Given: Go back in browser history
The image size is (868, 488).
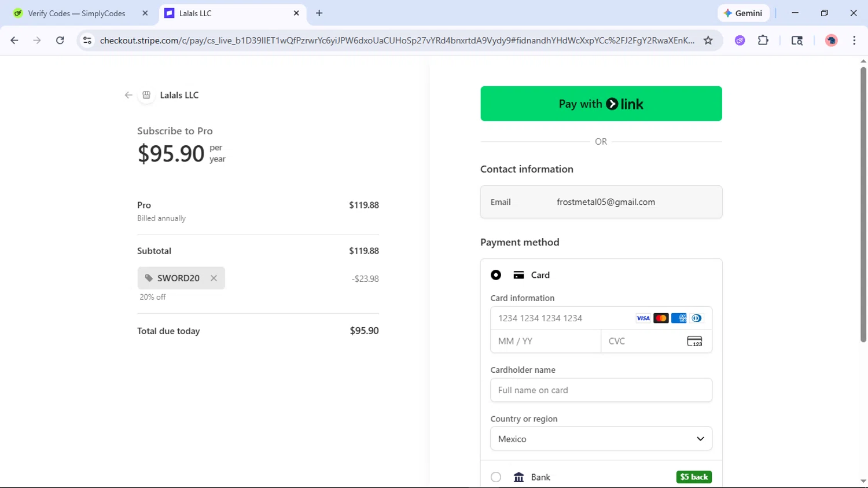Looking at the screenshot, I should pos(14,41).
